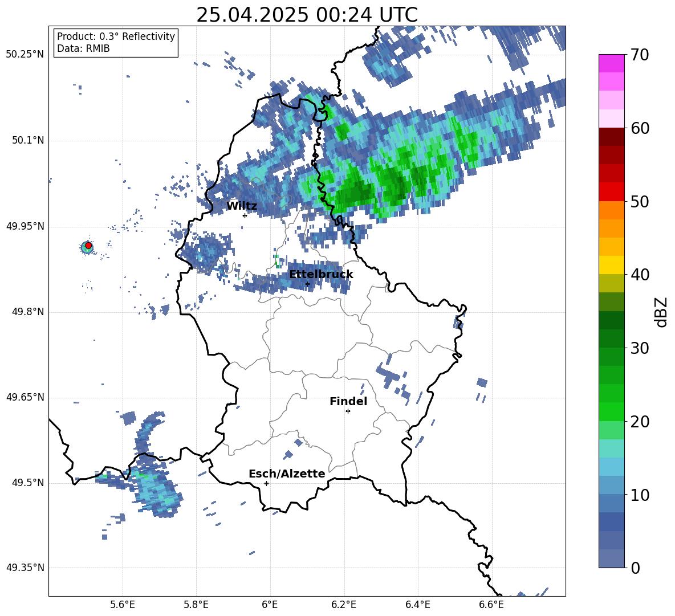Pick the orange swatch just below 50 dBZ
This screenshot has width=675, height=616.
611,210
